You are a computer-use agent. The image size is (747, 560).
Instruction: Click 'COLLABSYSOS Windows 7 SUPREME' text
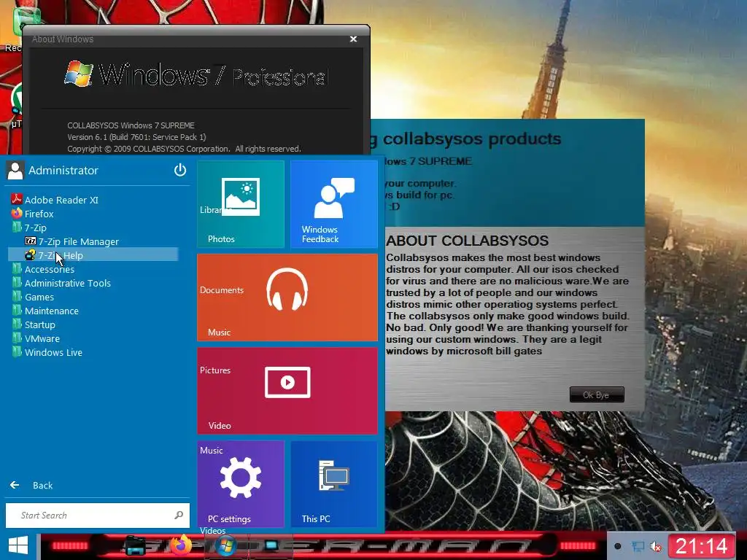131,125
